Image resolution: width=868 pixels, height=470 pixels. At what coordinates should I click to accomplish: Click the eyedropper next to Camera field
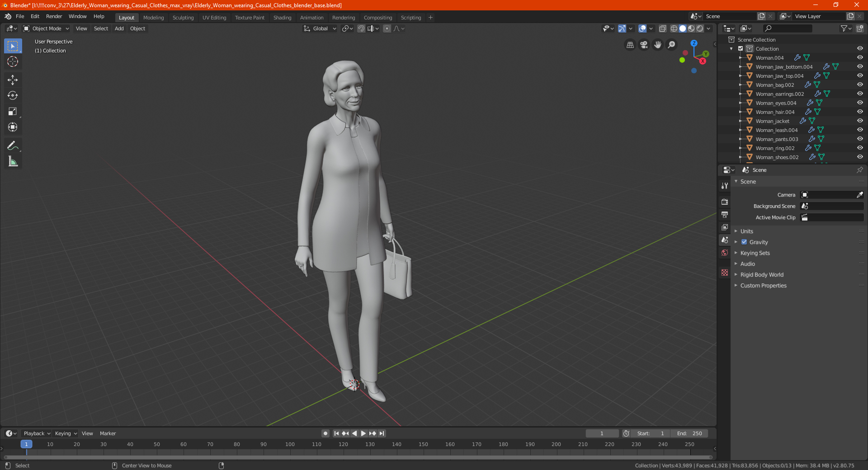tap(859, 195)
